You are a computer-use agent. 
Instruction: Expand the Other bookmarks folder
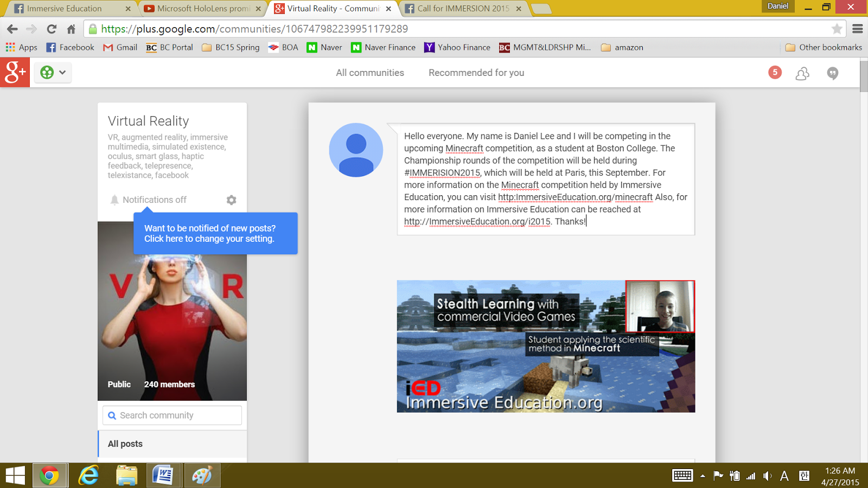tap(824, 47)
